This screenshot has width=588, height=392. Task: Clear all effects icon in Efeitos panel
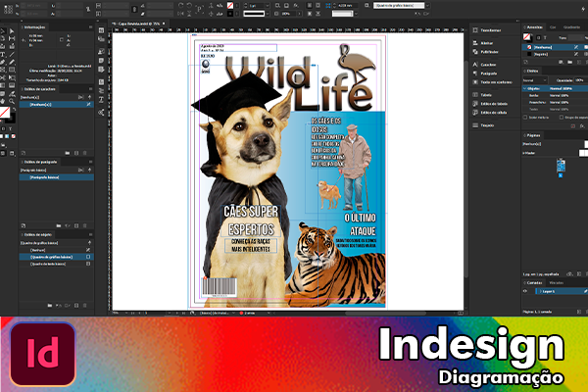coord(573,126)
